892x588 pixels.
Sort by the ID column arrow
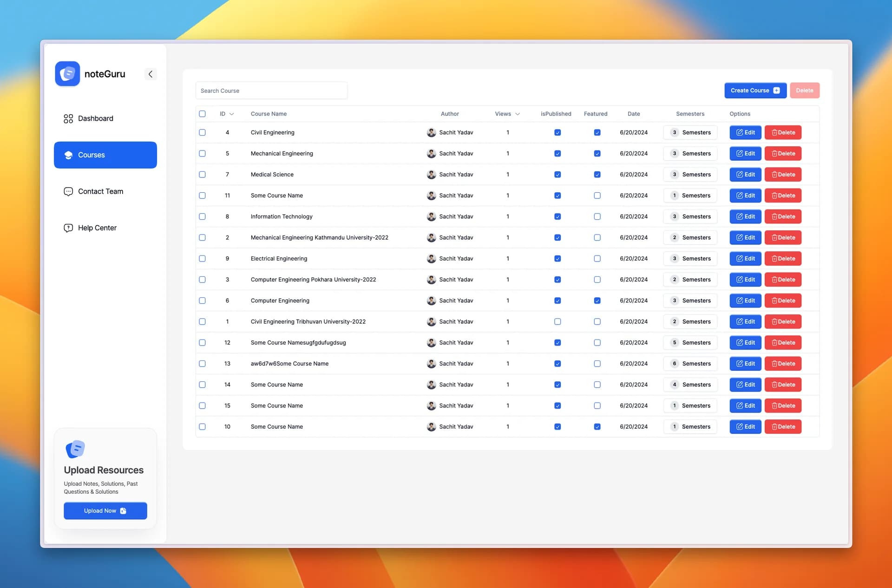click(x=231, y=114)
